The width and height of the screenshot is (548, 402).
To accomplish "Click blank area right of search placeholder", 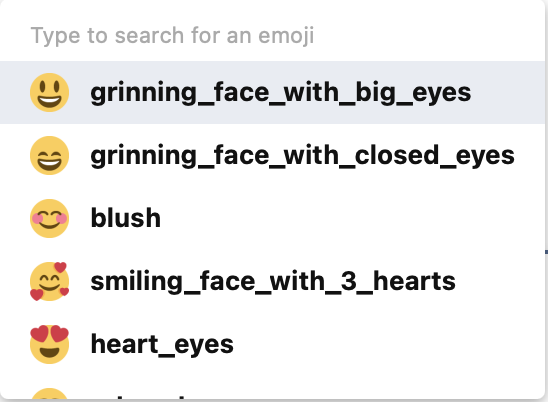I will [430, 36].
